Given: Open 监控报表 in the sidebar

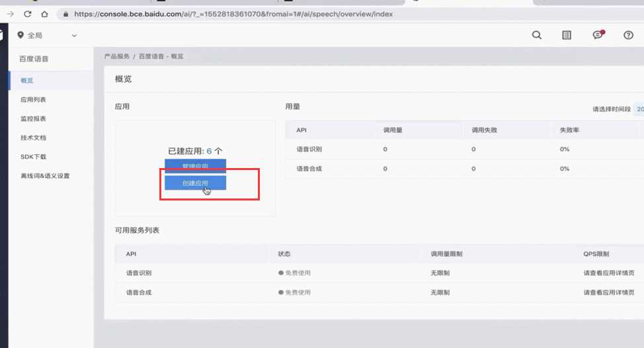Looking at the screenshot, I should point(33,118).
